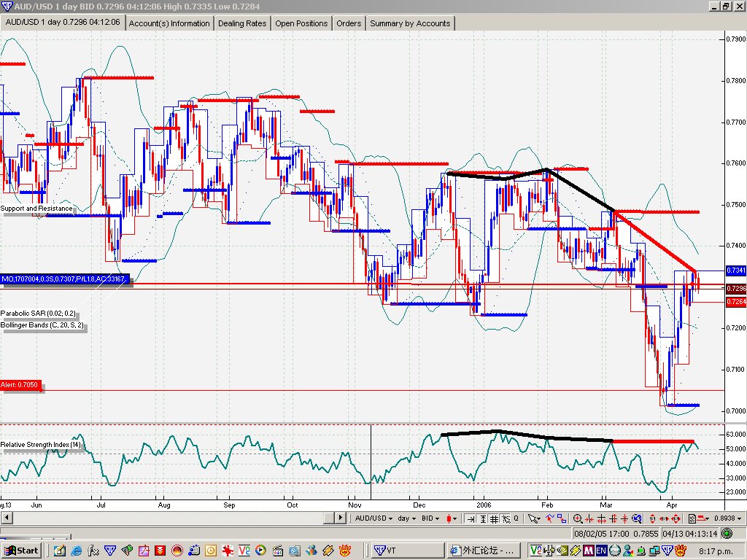Toggle the shift-chart-to-end arrow icon

(x=471, y=518)
